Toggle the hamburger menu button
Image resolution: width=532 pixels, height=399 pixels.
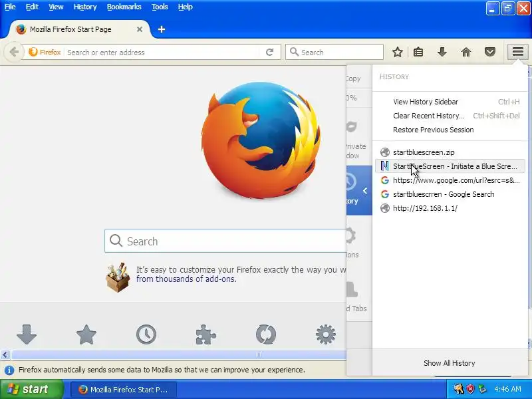tap(518, 52)
